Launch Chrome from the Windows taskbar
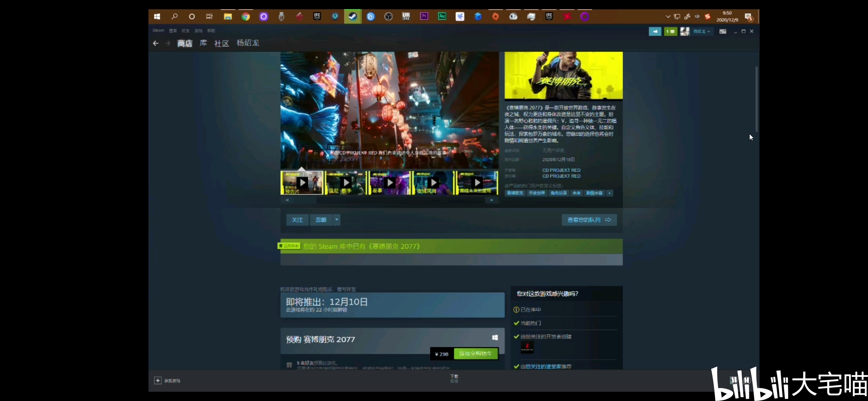This screenshot has width=868, height=401. (x=246, y=17)
